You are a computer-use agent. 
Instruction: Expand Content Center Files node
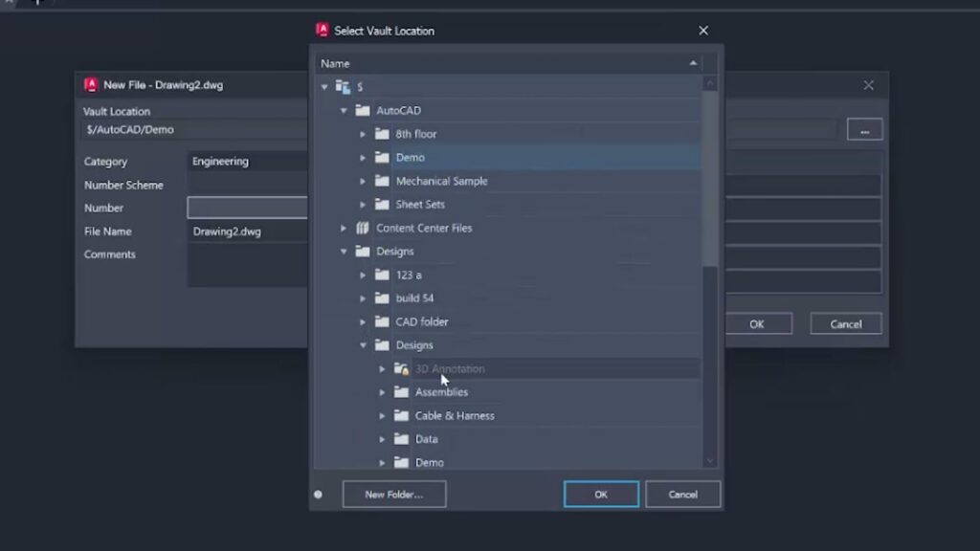344,228
